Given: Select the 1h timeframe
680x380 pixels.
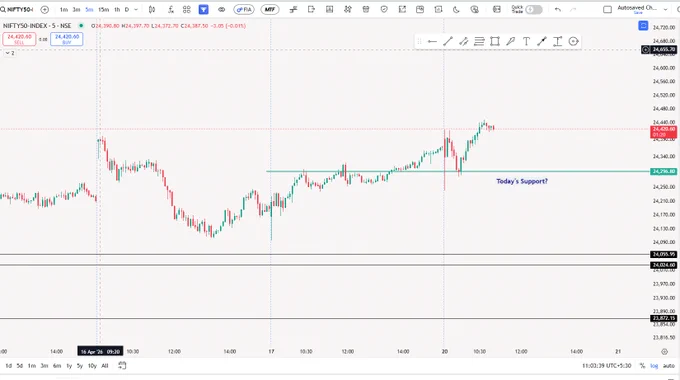Looking at the screenshot, I should coord(117,10).
